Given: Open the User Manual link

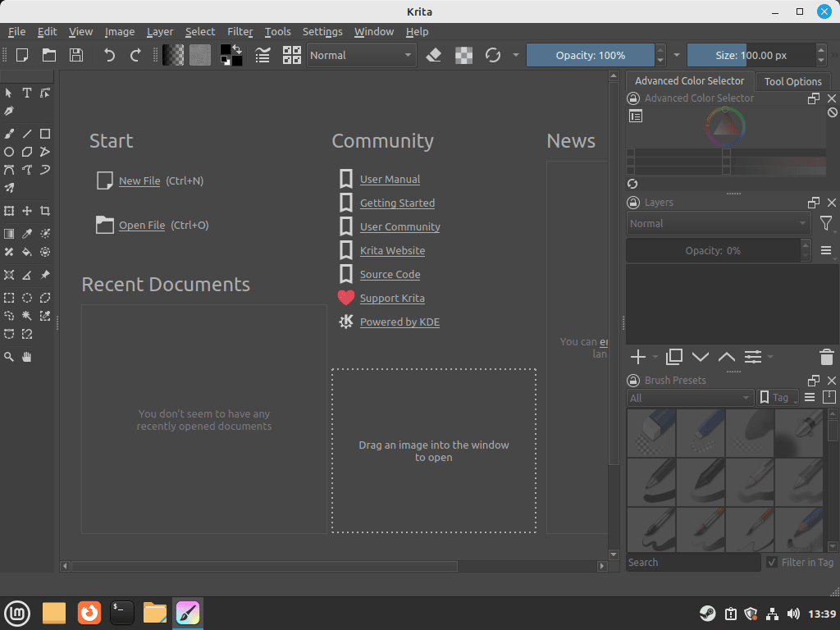Looking at the screenshot, I should click(x=390, y=179).
